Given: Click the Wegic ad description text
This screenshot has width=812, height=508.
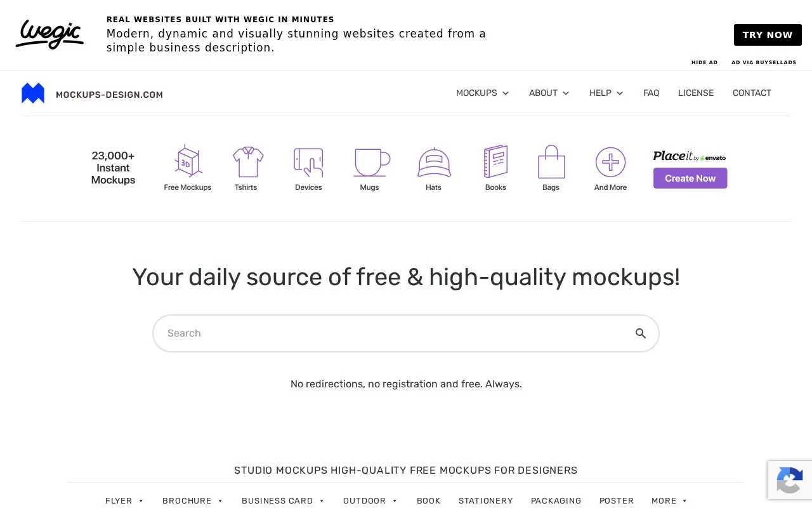Looking at the screenshot, I should tap(296, 41).
